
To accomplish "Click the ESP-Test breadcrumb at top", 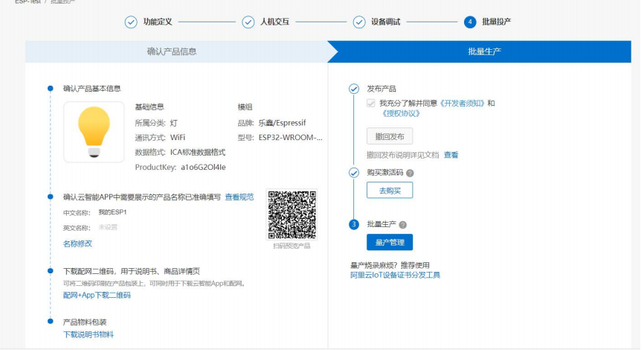I will point(28,1).
